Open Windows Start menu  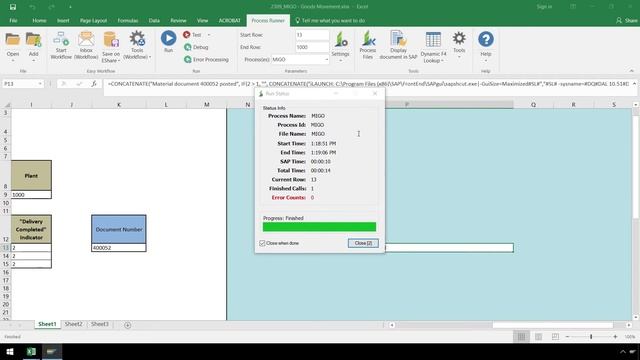(10, 352)
